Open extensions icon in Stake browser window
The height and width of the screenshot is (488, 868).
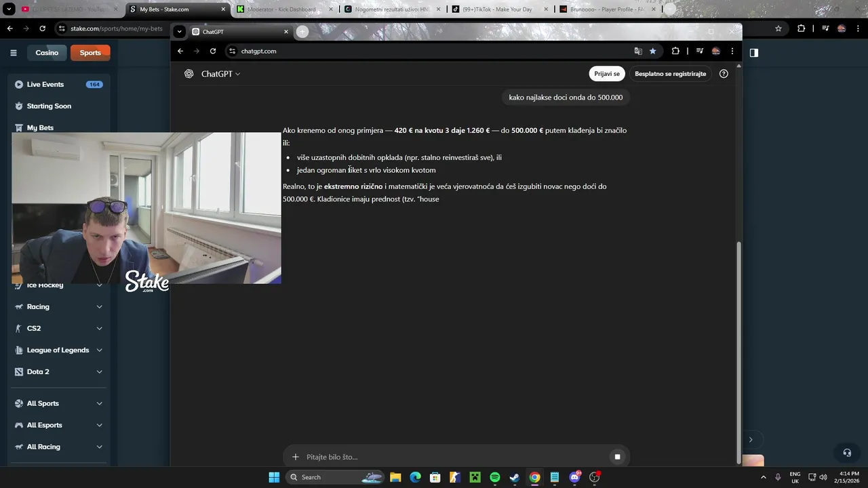(x=802, y=28)
